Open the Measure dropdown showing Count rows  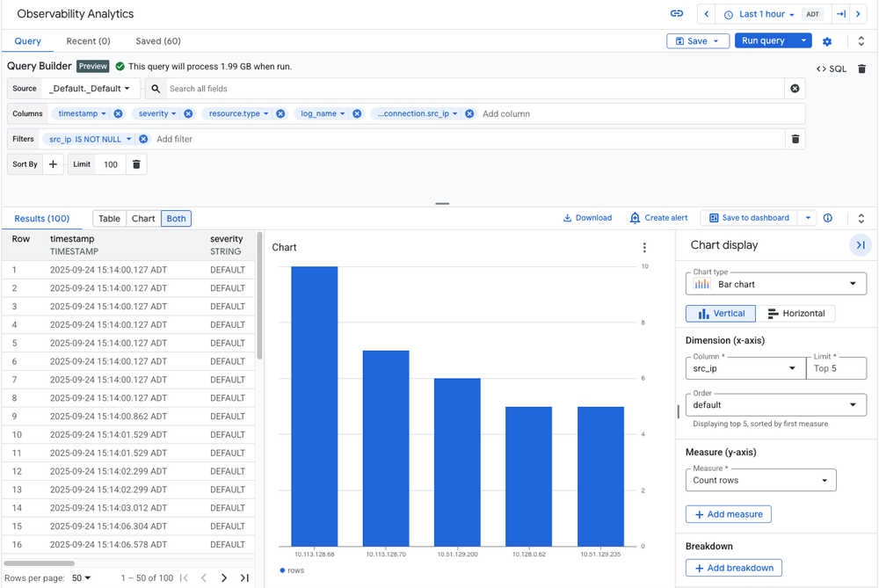click(760, 480)
